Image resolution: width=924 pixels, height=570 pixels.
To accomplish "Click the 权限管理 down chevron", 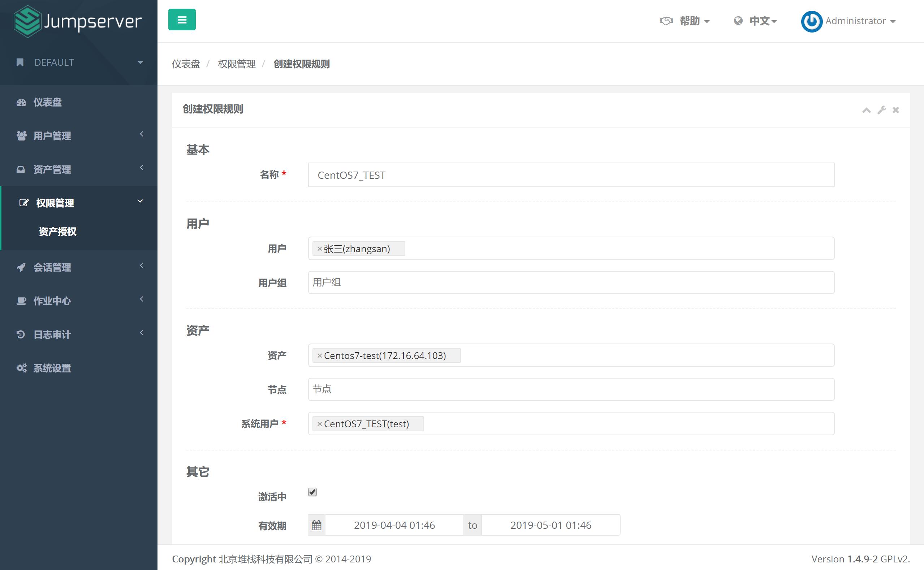I will (x=140, y=201).
